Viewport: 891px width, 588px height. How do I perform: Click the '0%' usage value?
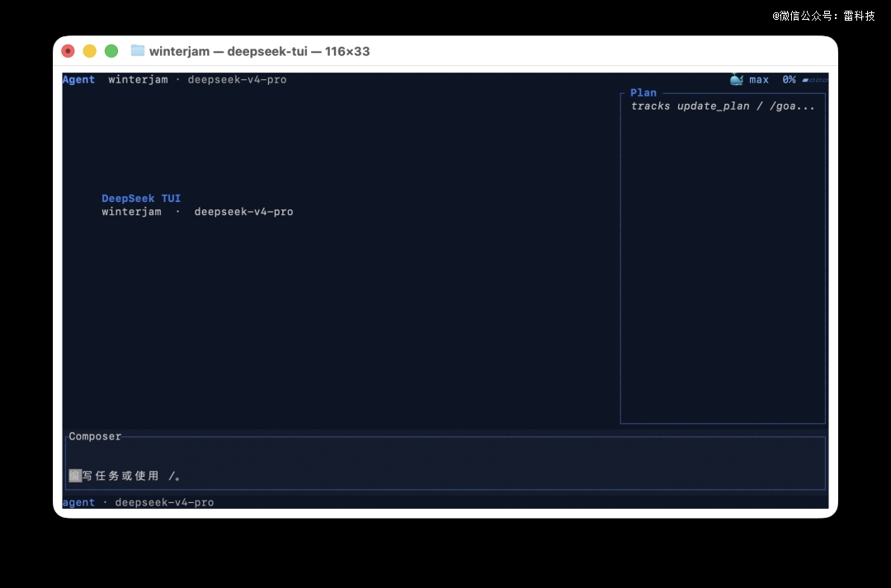coord(789,80)
